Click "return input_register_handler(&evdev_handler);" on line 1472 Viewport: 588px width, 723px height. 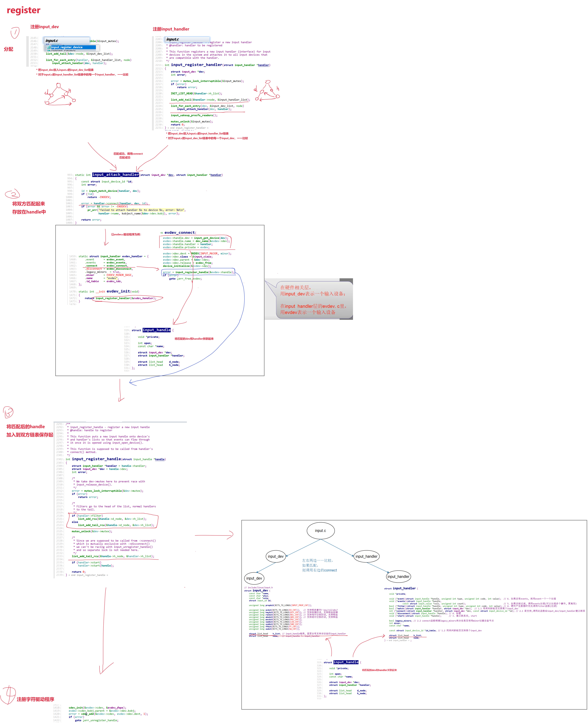[121, 298]
